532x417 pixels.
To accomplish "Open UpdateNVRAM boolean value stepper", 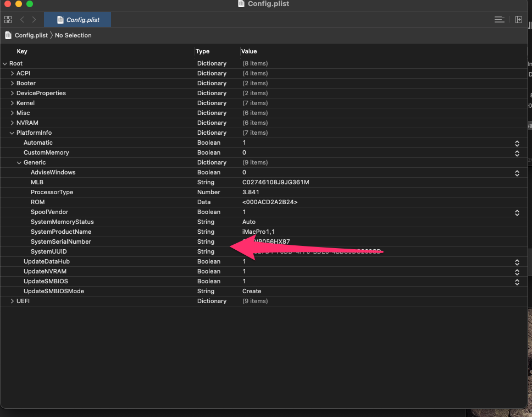I will pos(517,272).
